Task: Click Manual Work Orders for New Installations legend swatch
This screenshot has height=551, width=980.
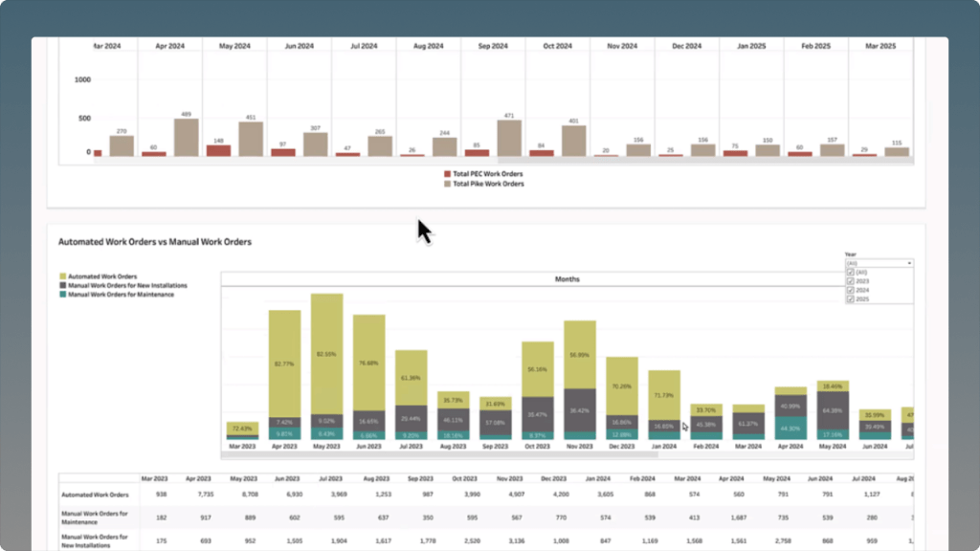Action: (62, 285)
